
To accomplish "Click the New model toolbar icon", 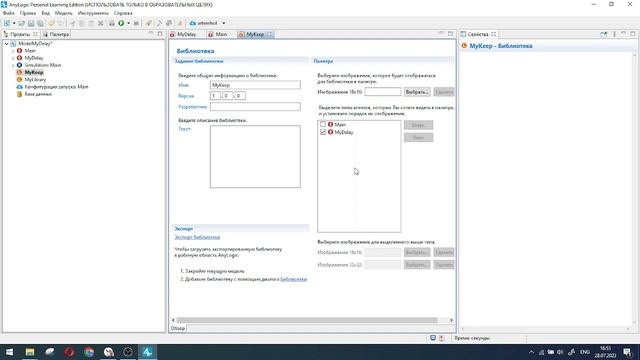I will [x=7, y=23].
